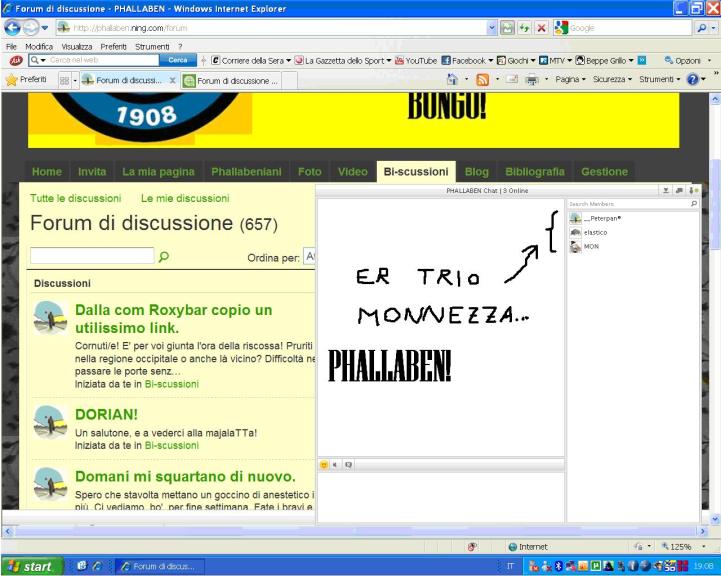Open the Ordina per sort dropdown
The image size is (721, 576).
tap(310, 257)
